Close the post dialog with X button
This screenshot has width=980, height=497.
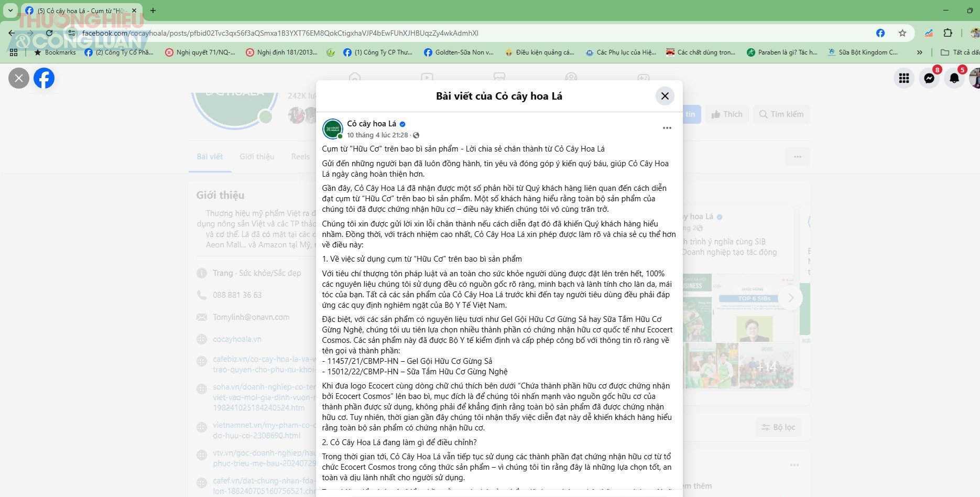click(x=665, y=96)
